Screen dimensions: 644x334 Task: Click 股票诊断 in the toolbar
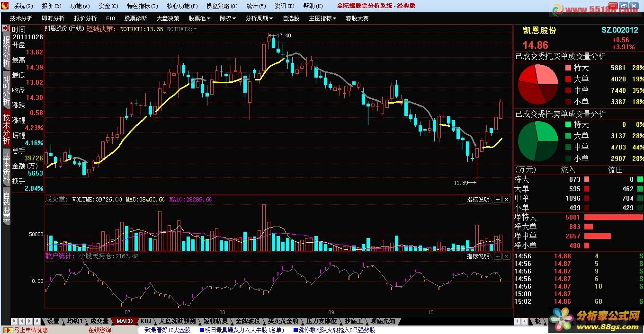pyautogui.click(x=135, y=18)
